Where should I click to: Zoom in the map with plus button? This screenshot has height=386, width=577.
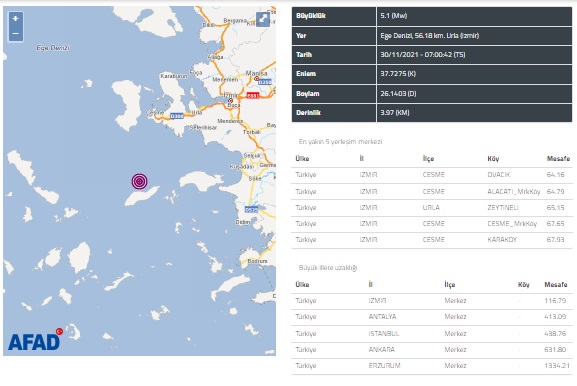tap(15, 18)
